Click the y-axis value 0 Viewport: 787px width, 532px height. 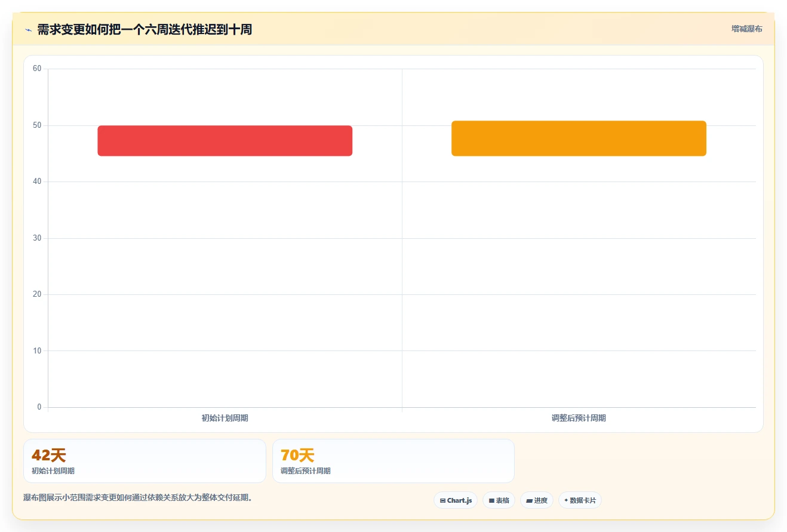(x=39, y=407)
